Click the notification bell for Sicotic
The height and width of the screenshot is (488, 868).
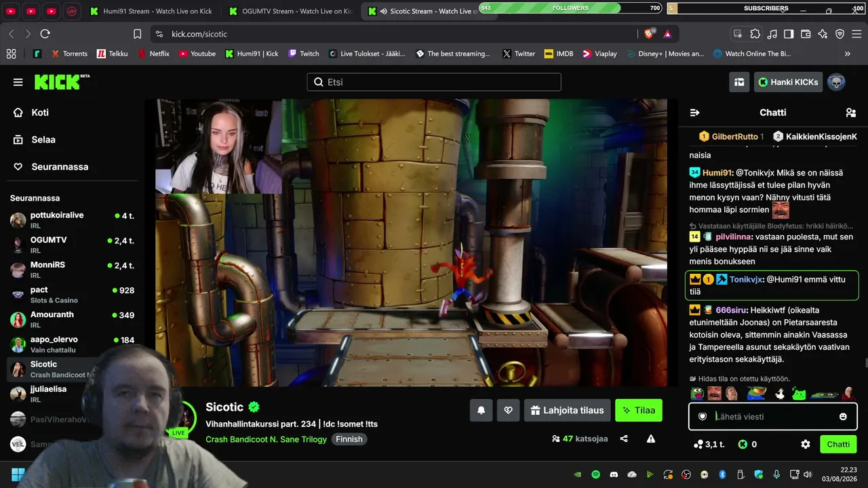click(481, 410)
